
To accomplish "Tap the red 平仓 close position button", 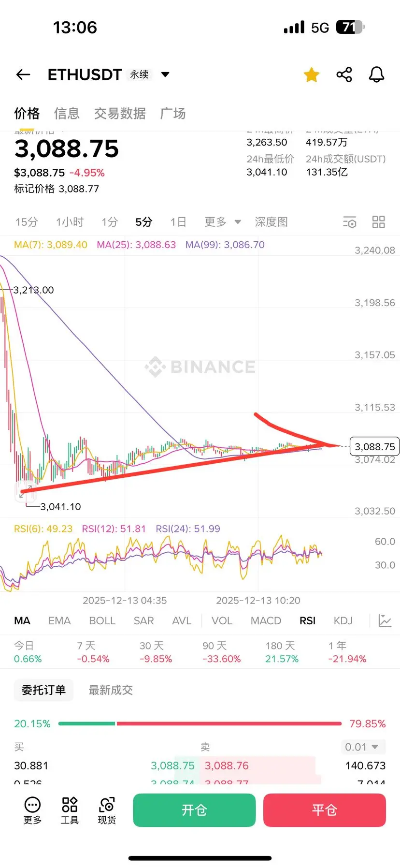I will tap(325, 810).
